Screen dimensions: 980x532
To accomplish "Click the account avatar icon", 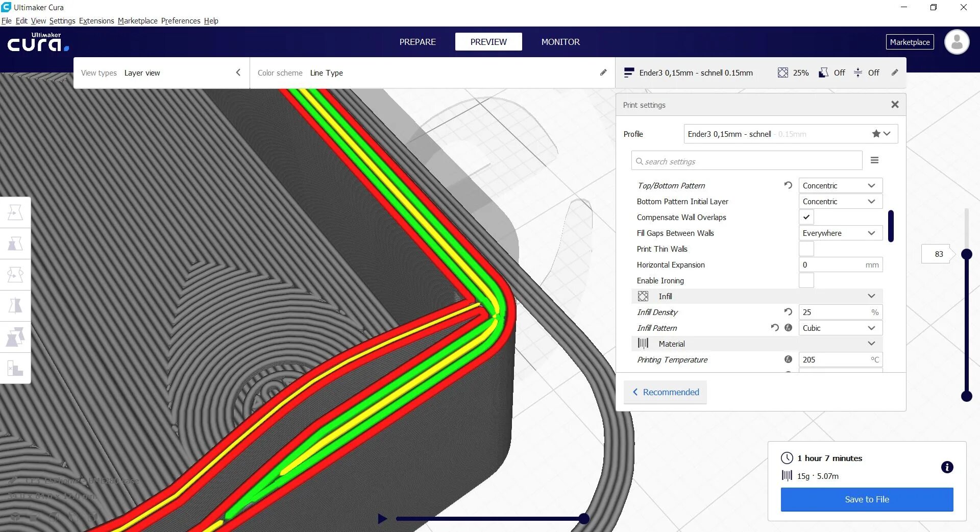I will coord(957,42).
